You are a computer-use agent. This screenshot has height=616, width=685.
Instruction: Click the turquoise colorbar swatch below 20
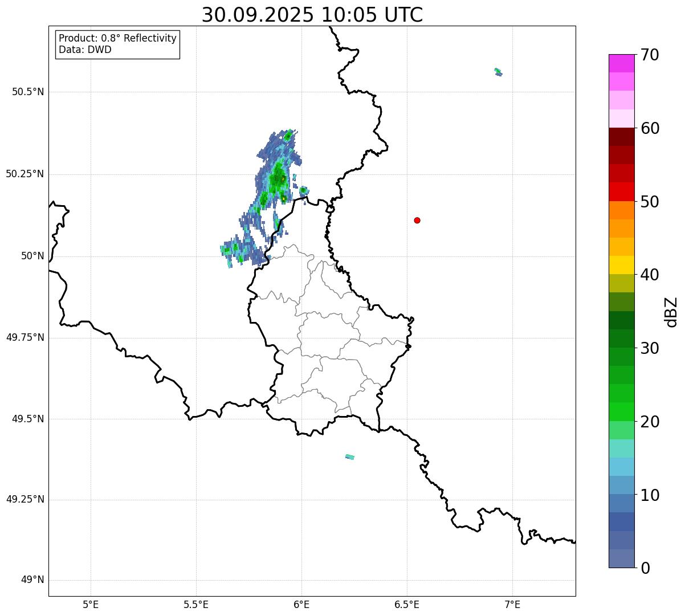(x=621, y=448)
